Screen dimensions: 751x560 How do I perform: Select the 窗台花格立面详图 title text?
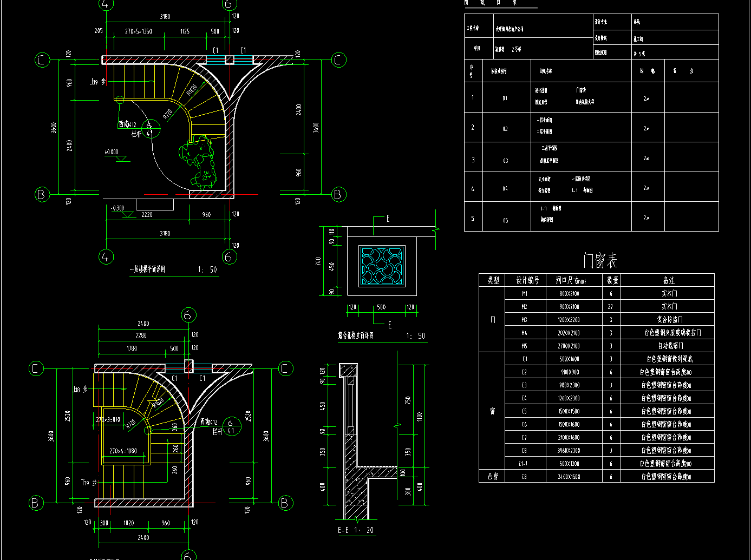[356, 336]
